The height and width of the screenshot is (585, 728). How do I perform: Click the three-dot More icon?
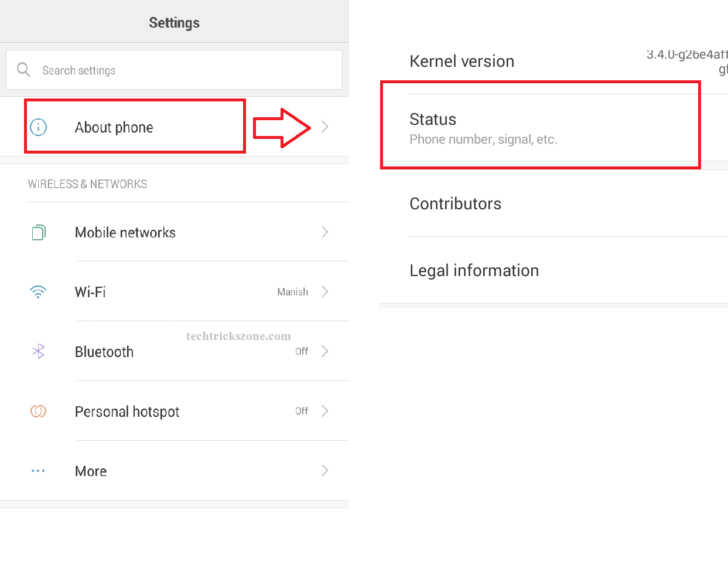tap(39, 471)
